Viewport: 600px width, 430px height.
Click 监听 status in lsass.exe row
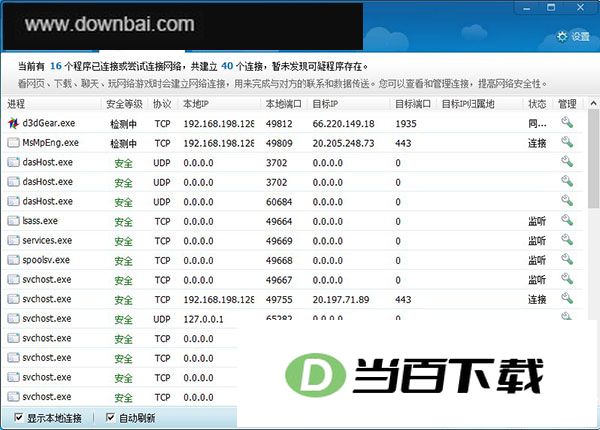pos(537,221)
